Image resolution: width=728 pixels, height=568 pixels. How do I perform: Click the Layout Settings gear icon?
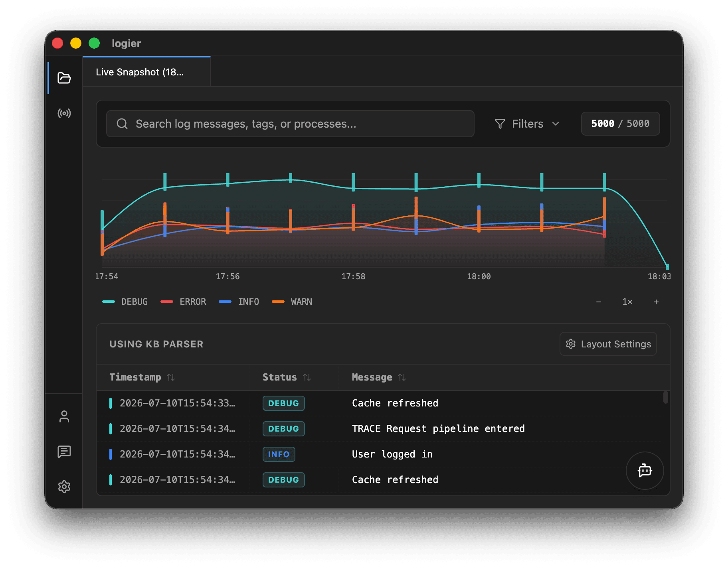click(571, 344)
